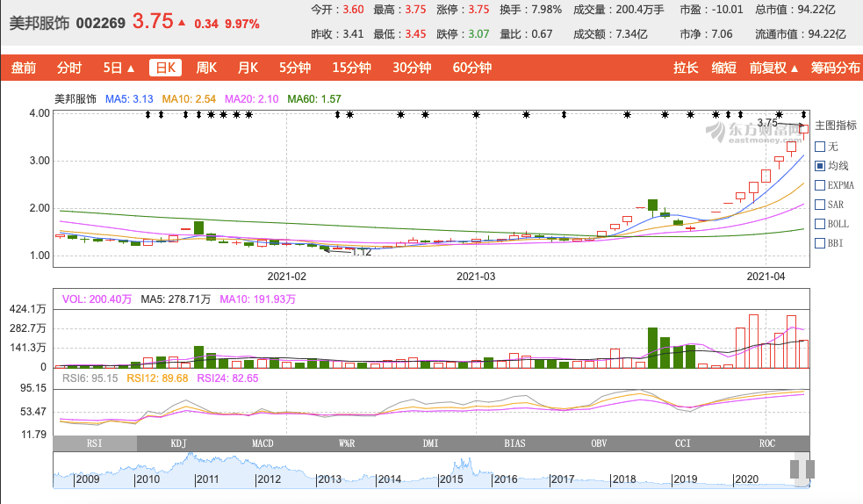
Task: Show the 30分钟 chart
Action: [412, 68]
